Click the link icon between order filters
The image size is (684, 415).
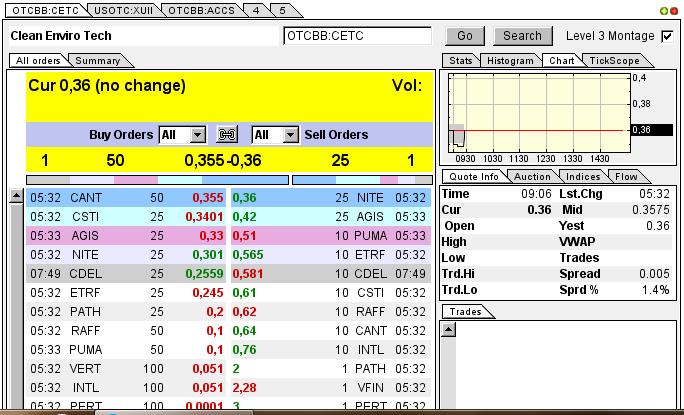click(x=227, y=134)
